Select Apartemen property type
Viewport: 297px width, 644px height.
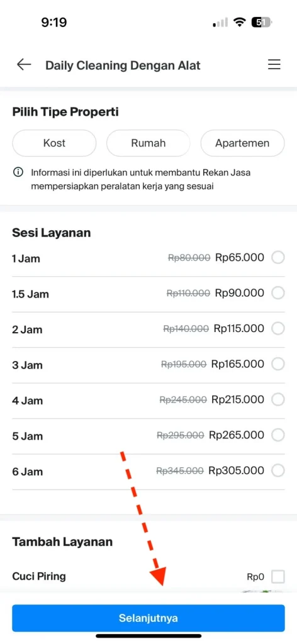point(242,143)
